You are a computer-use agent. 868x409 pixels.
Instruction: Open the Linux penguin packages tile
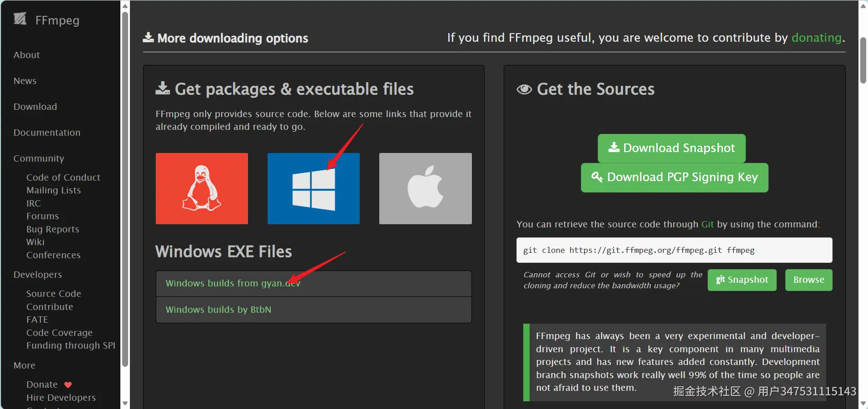point(202,188)
